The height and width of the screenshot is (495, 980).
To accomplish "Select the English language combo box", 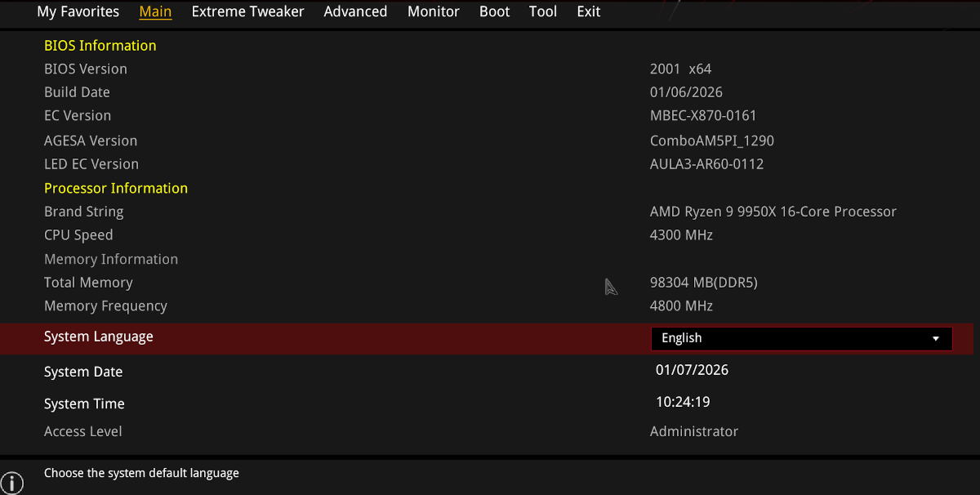I will tap(800, 338).
